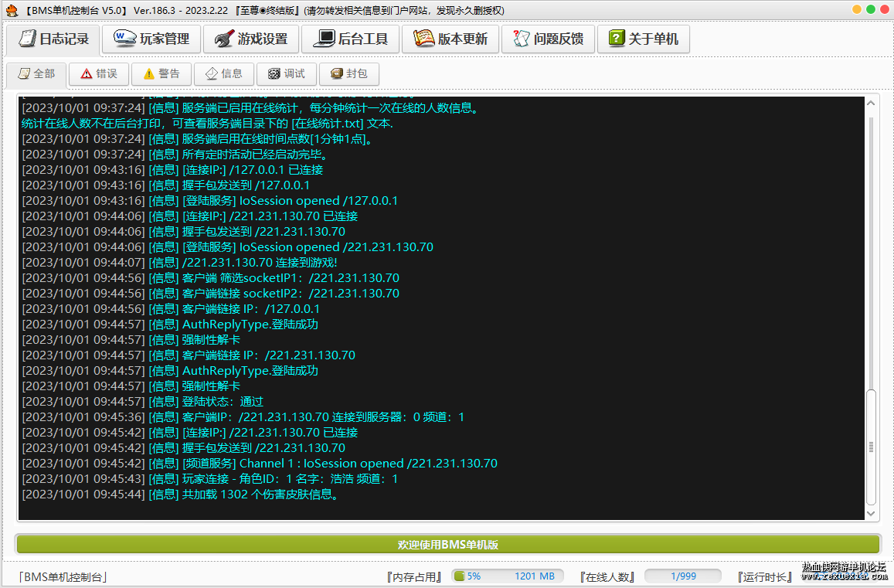Viewport: 894px width, 588px height.
Task: Click the 『运行时长』 label
Action: tap(765, 576)
